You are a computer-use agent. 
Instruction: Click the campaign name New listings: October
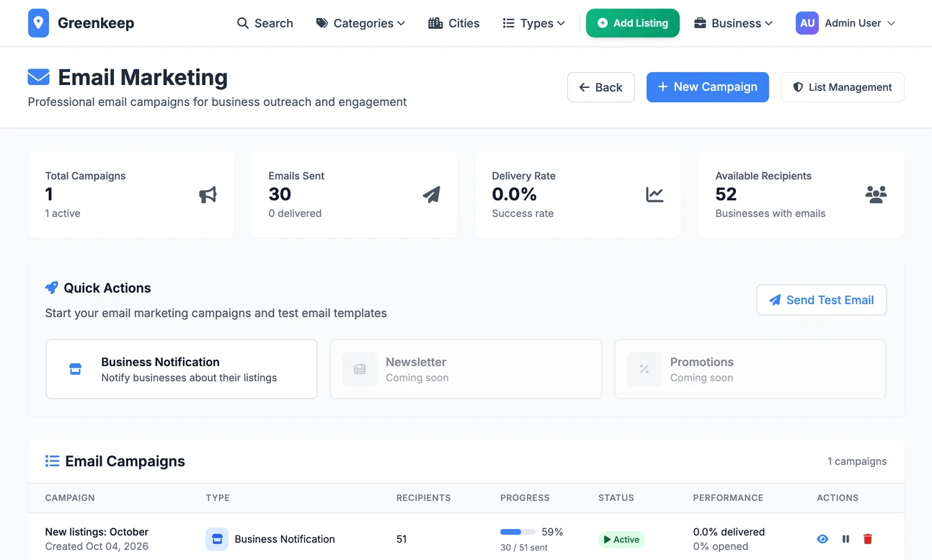(97, 532)
